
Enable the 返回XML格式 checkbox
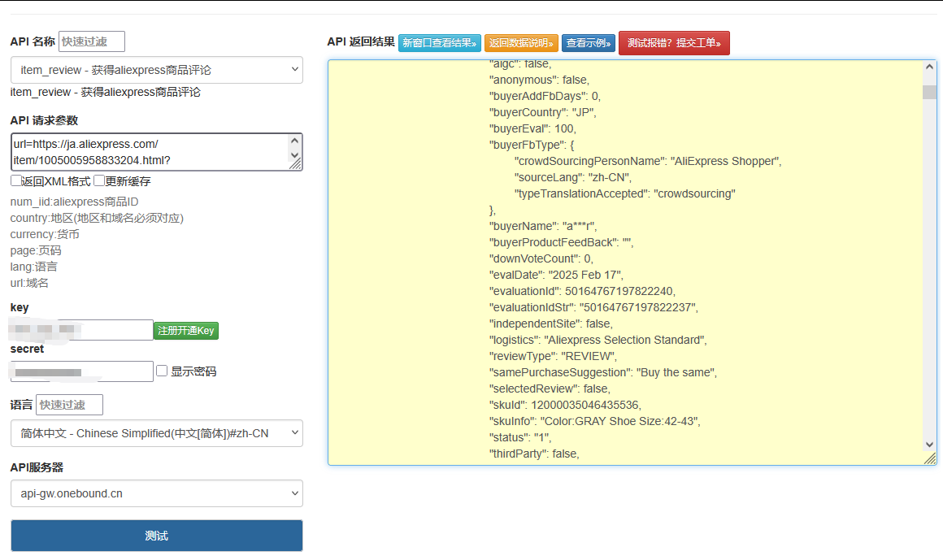pos(15,180)
